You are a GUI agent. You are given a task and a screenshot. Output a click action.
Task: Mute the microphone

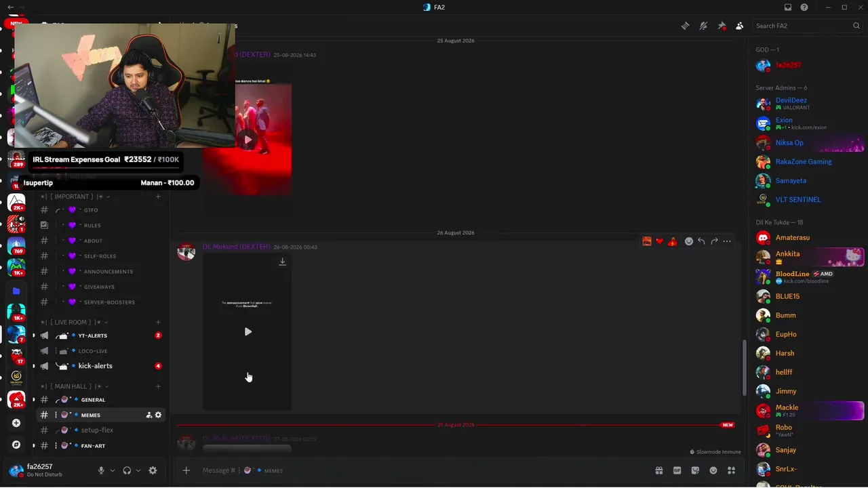click(101, 470)
